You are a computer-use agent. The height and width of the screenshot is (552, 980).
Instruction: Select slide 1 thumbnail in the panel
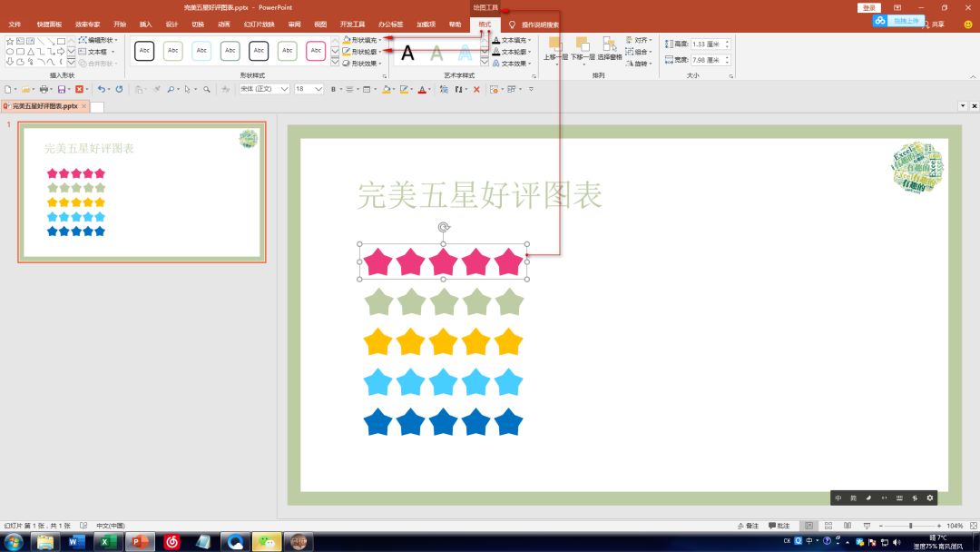(142, 192)
